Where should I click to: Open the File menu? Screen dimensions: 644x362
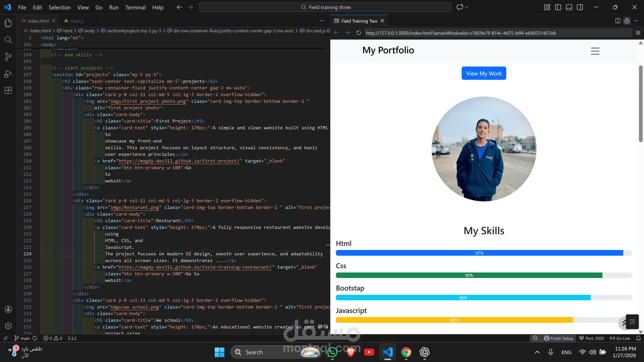22,7
